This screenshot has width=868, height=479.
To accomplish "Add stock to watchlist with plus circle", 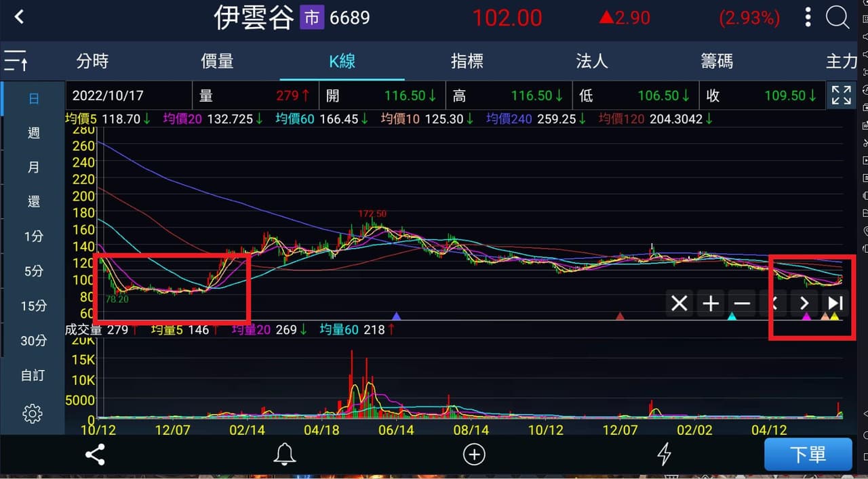I will click(474, 455).
